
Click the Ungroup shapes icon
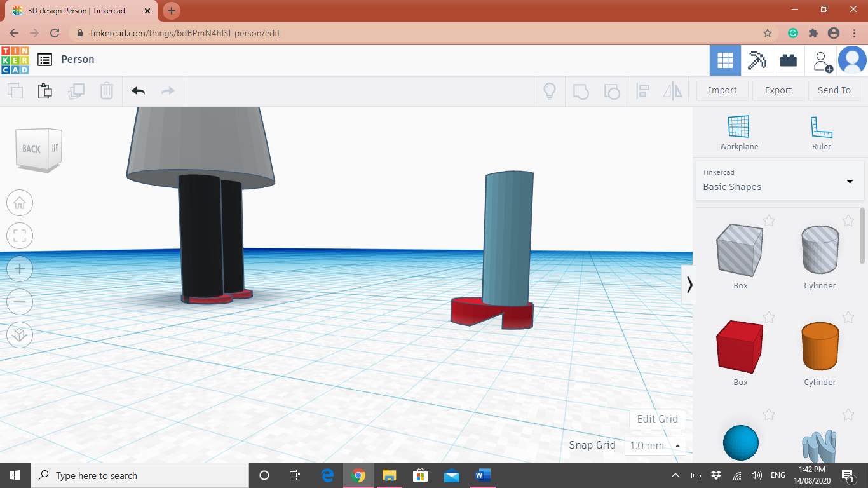coord(611,91)
